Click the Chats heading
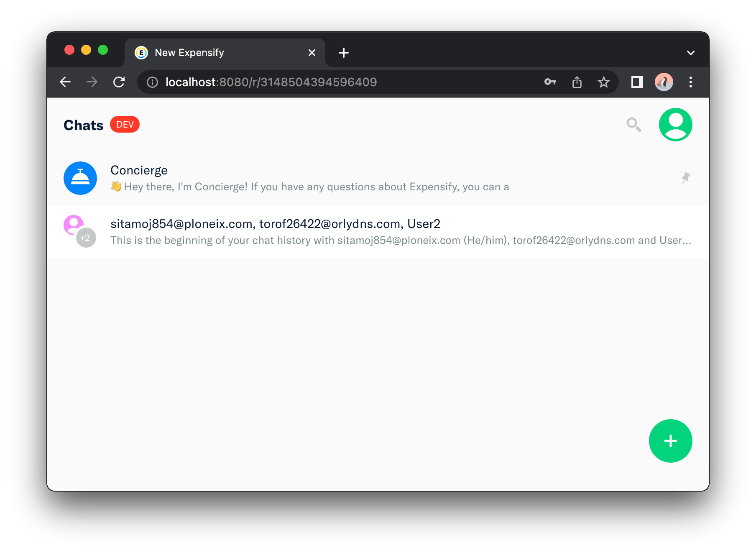Image resolution: width=756 pixels, height=553 pixels. click(x=83, y=125)
